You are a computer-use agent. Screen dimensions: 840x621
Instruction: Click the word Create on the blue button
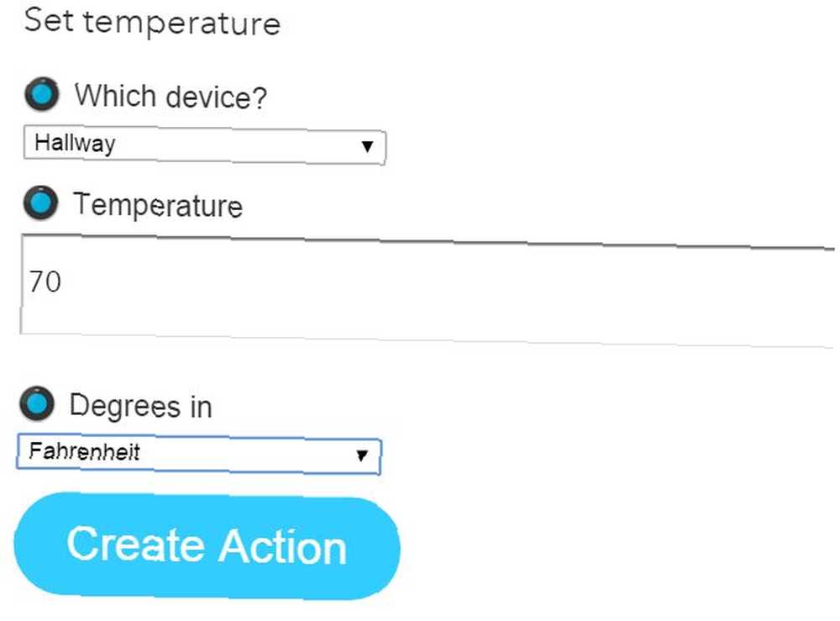coord(136,544)
